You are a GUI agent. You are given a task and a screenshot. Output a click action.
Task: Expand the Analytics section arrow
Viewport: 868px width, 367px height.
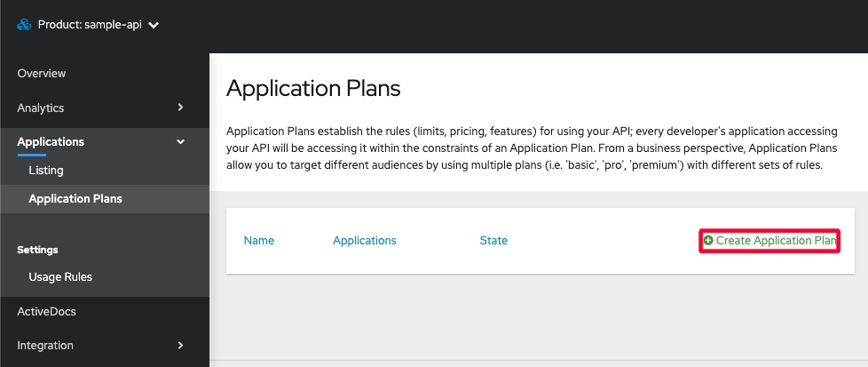pos(180,108)
